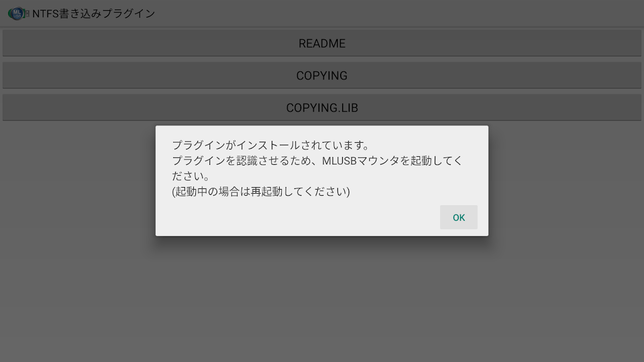Click the プラグインがインストールされています message line
The image size is (644, 362).
click(271, 145)
